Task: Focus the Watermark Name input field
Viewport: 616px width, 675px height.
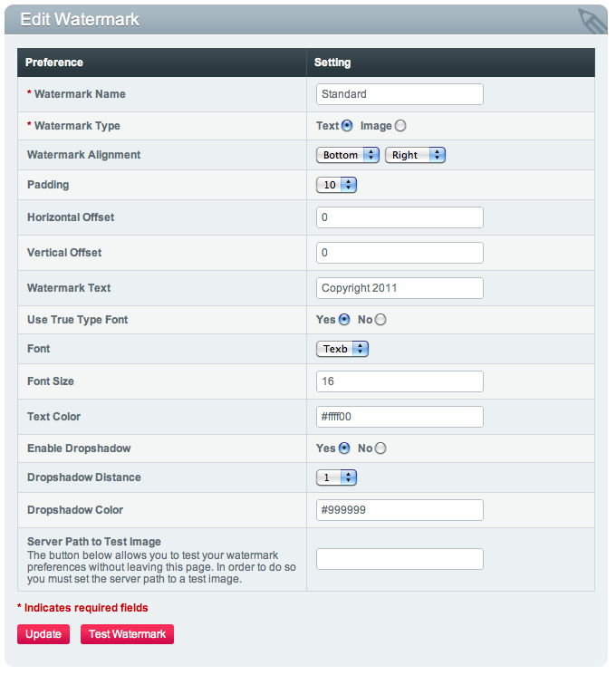Action: pyautogui.click(x=399, y=94)
